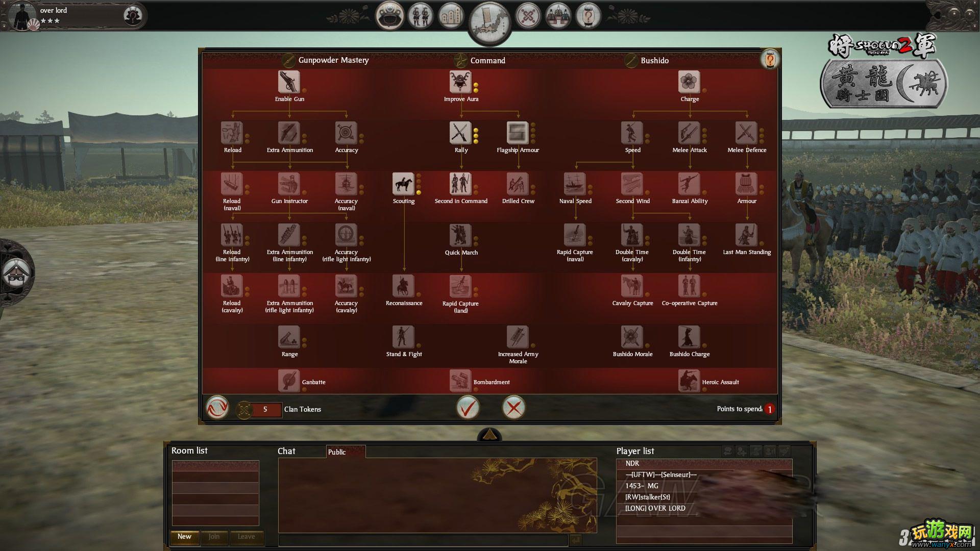Viewport: 980px width, 551px height.
Task: Reset skill points with red swirl button
Action: pyautogui.click(x=217, y=408)
